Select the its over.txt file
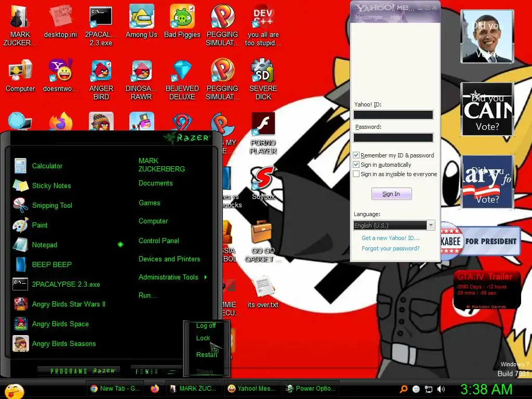 click(x=263, y=292)
